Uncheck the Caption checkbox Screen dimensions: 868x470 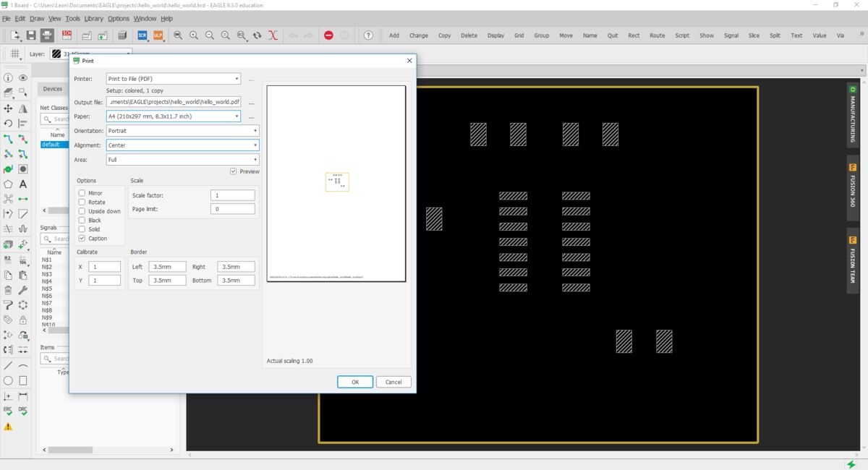[82, 239]
